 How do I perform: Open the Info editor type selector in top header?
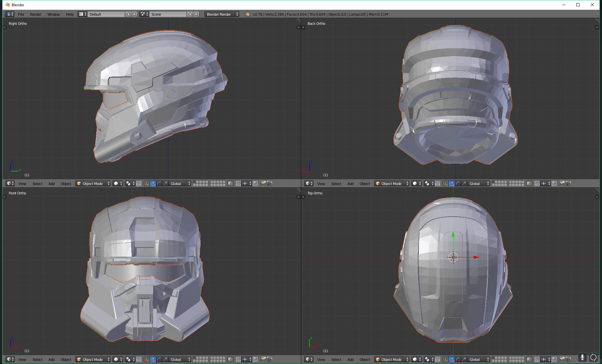[10, 14]
